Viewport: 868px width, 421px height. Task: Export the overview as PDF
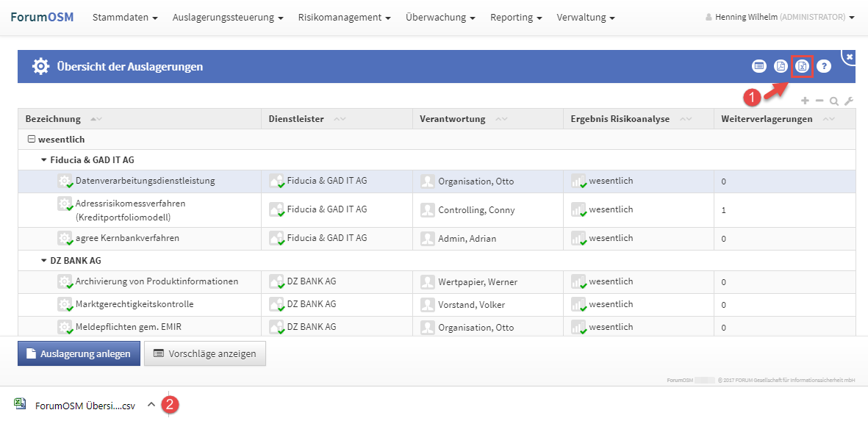click(781, 66)
